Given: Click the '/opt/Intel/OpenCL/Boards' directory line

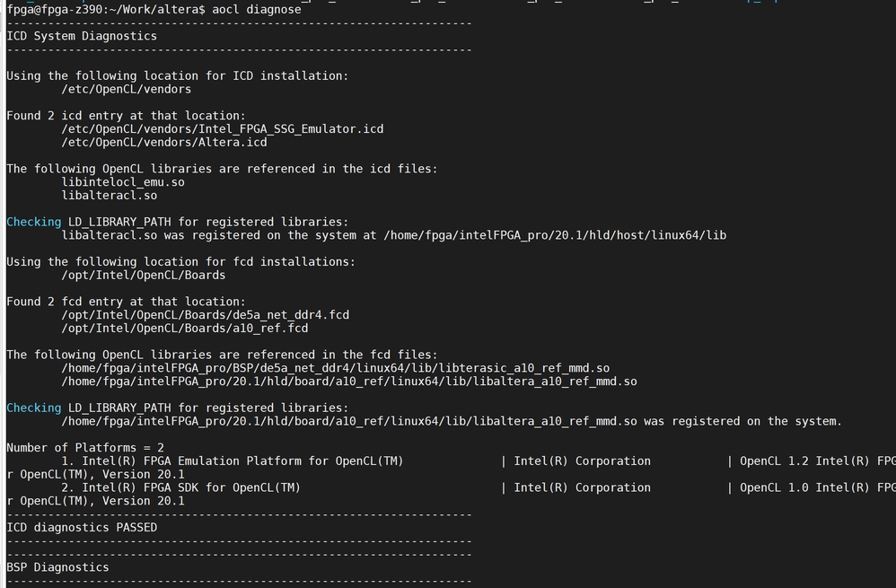Looking at the screenshot, I should pos(143,275).
